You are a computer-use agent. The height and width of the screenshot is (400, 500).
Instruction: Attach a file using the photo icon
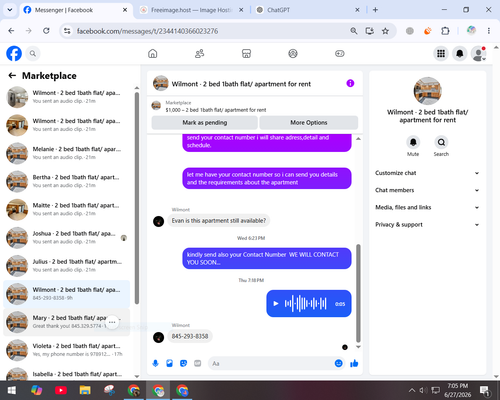pyautogui.click(x=169, y=363)
